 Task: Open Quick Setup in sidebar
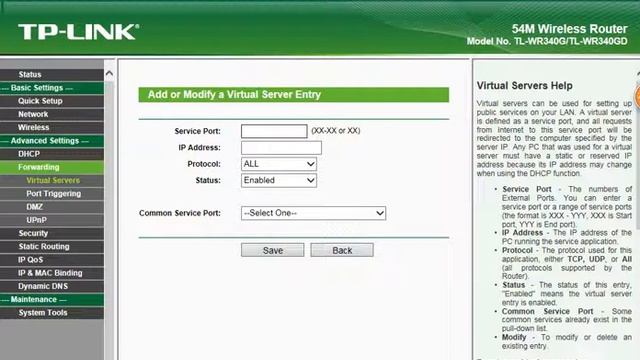click(52, 101)
